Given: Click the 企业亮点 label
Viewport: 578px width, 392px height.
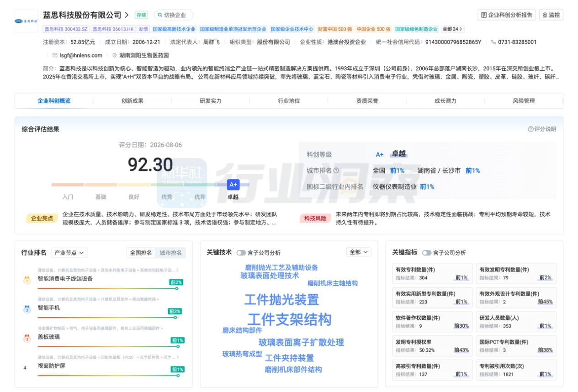Looking at the screenshot, I should (42, 218).
